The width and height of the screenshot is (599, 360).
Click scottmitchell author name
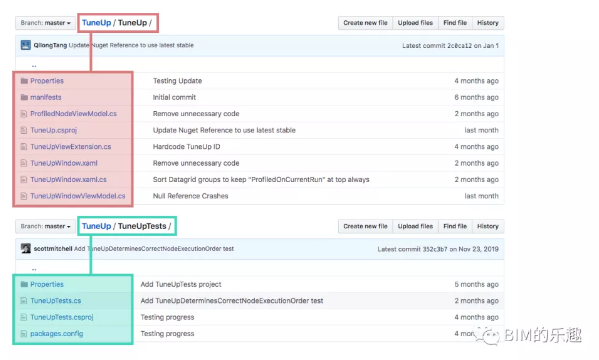(53, 248)
